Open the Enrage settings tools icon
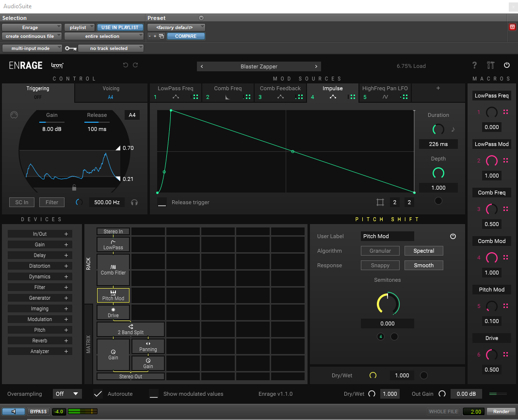Viewport: 518px width, 420px height. (490, 65)
